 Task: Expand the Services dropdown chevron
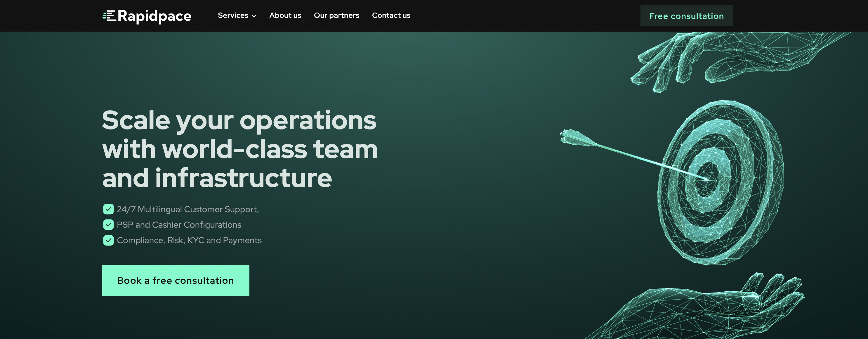pyautogui.click(x=254, y=16)
